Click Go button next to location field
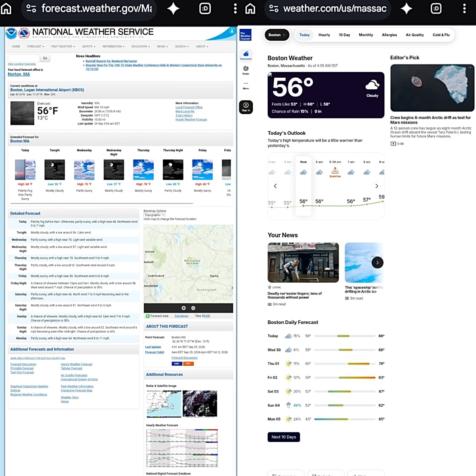This screenshot has height=476, width=476. pos(45,58)
